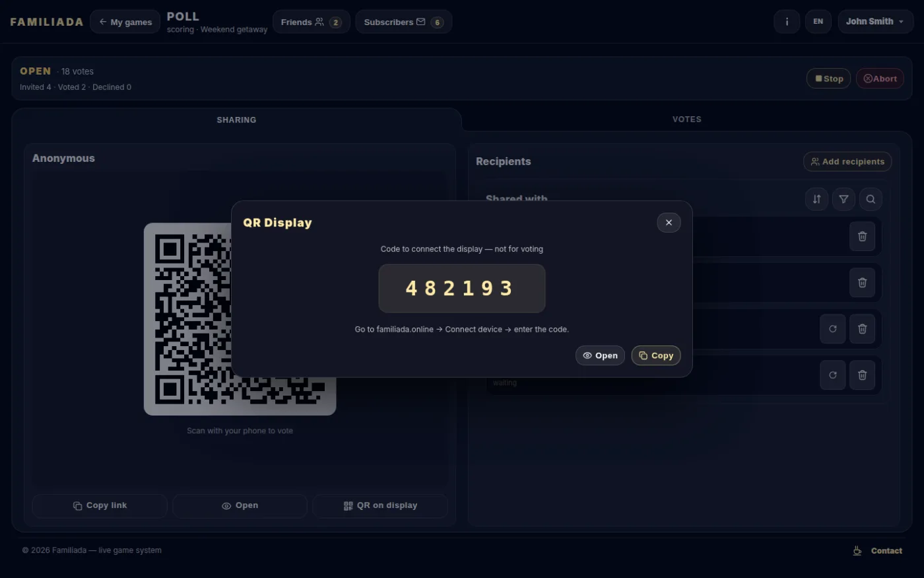Click the FAMILIADA logo
Viewport: 924px width, 578px height.
pos(47,22)
